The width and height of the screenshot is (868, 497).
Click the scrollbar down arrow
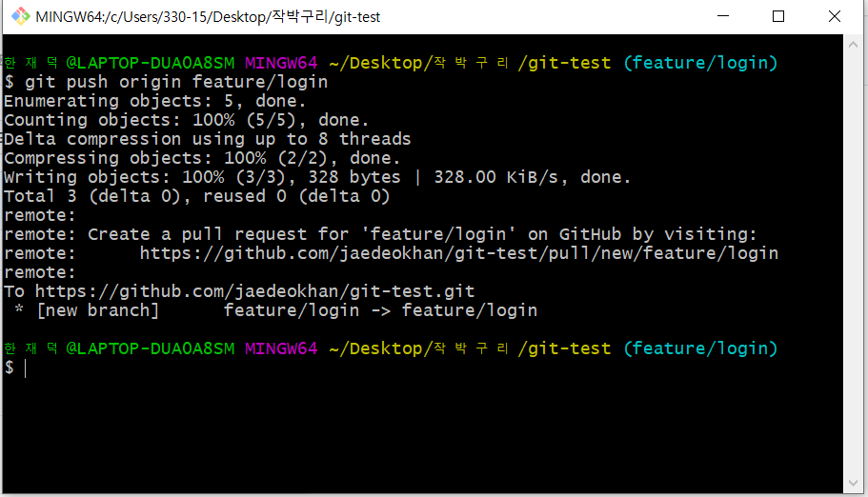pos(853,483)
